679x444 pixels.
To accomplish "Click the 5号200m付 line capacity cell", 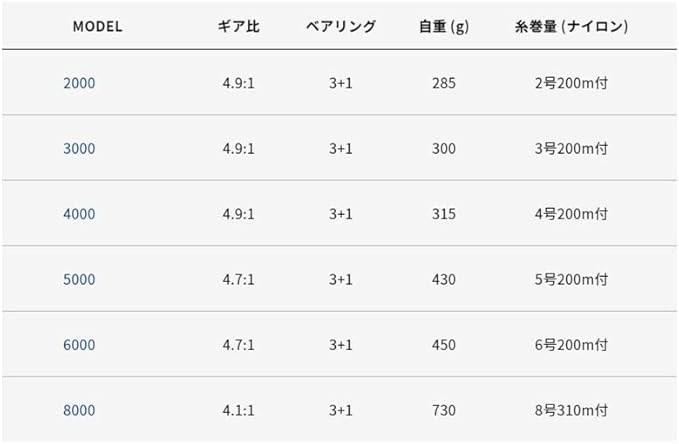I will coord(571,279).
